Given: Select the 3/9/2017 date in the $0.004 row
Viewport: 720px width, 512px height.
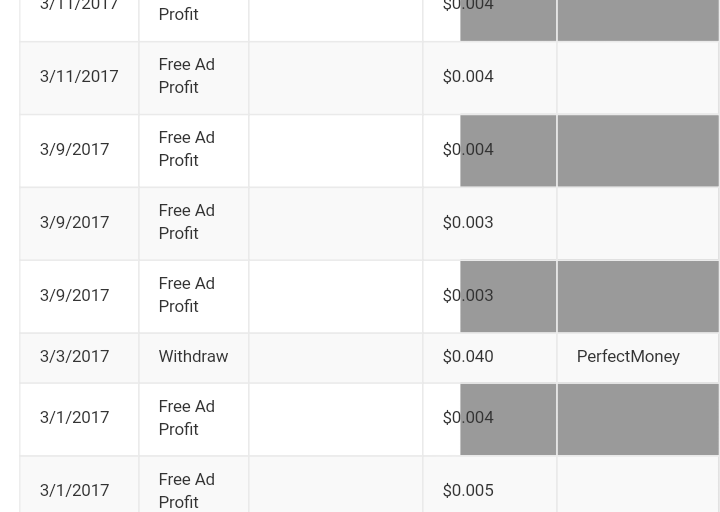Looking at the screenshot, I should click(74, 150).
